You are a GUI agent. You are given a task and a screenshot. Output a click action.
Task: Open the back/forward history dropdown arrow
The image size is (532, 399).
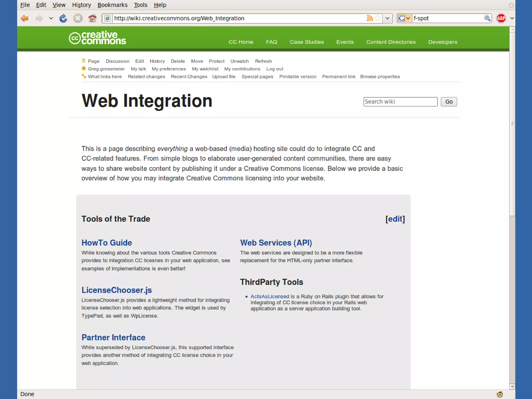(x=51, y=18)
